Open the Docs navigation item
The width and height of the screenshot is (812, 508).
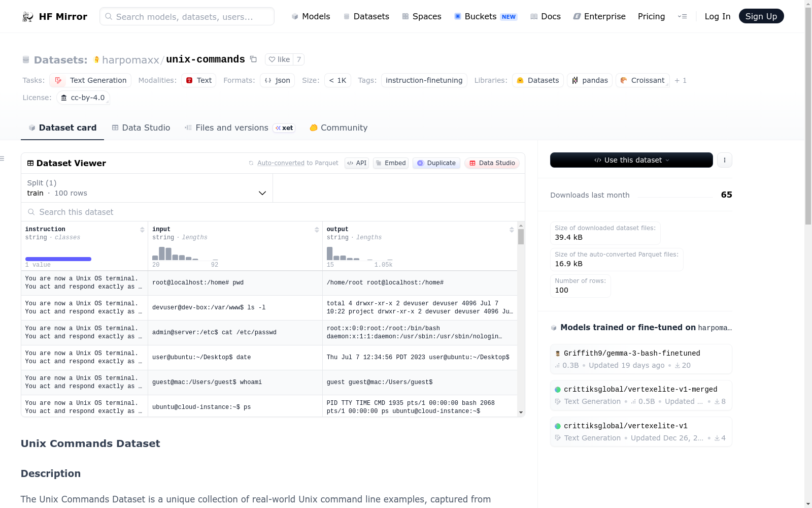click(546, 16)
